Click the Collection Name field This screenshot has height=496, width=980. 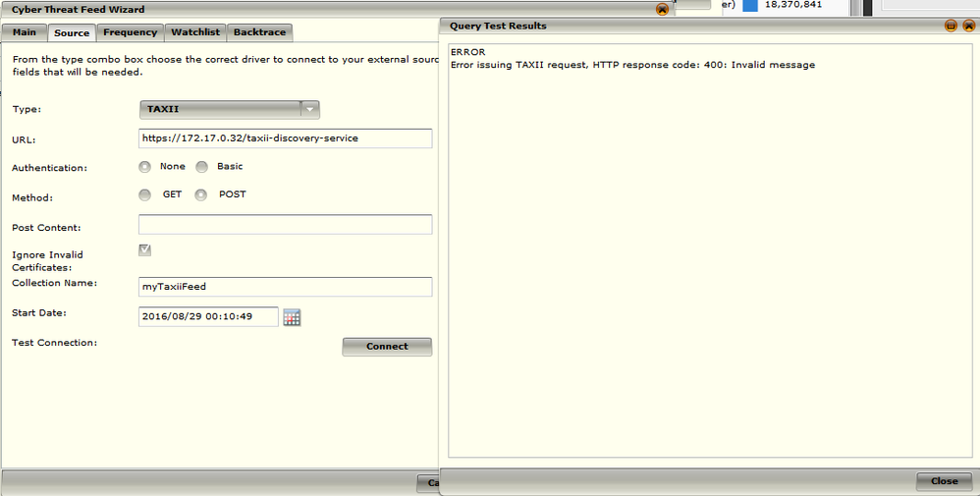tap(285, 287)
